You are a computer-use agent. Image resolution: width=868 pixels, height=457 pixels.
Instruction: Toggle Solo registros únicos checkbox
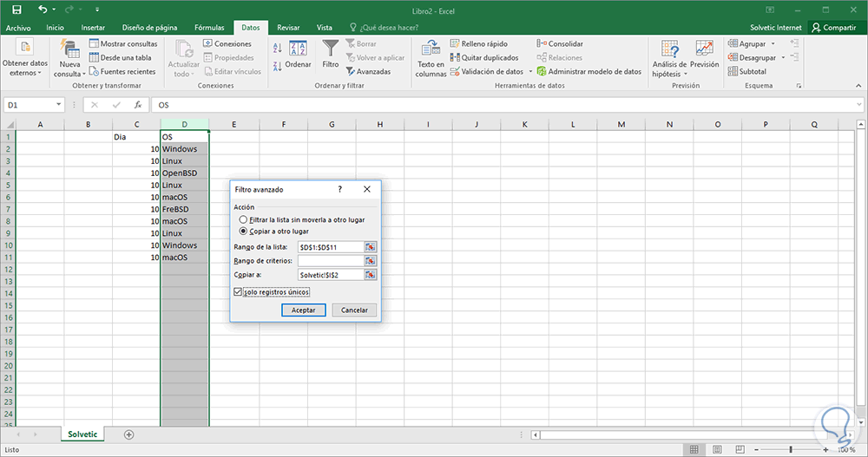tap(239, 292)
